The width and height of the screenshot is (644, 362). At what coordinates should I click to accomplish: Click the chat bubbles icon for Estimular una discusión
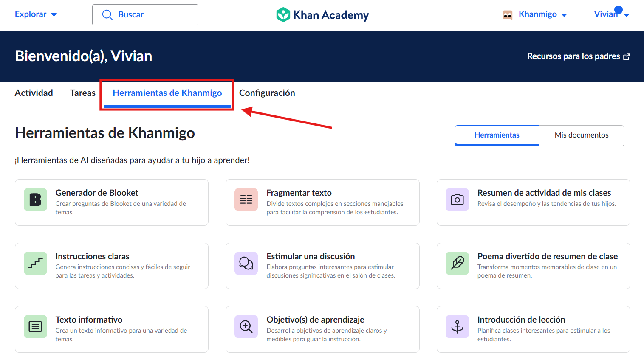click(246, 263)
